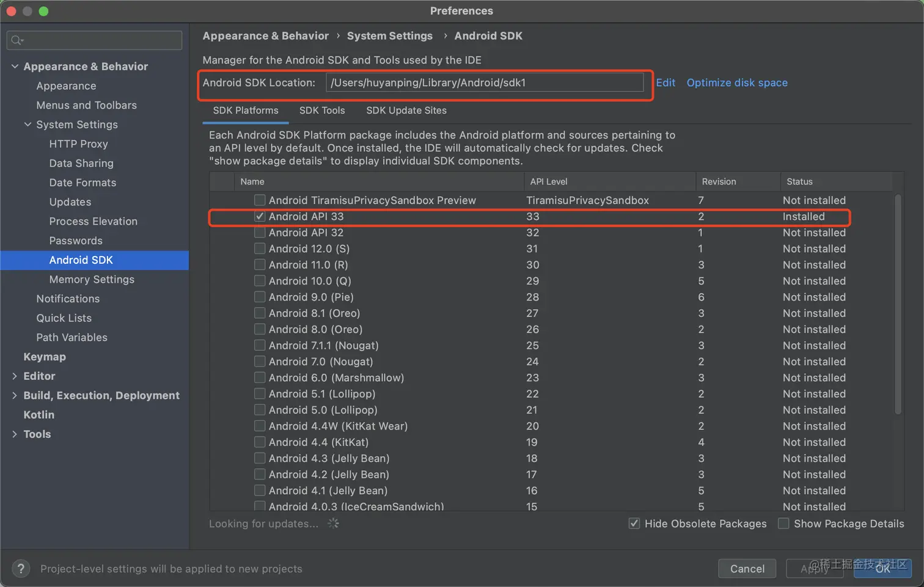Check Android 12.0 (S) platform checkbox
This screenshot has height=587, width=924.
(260, 249)
